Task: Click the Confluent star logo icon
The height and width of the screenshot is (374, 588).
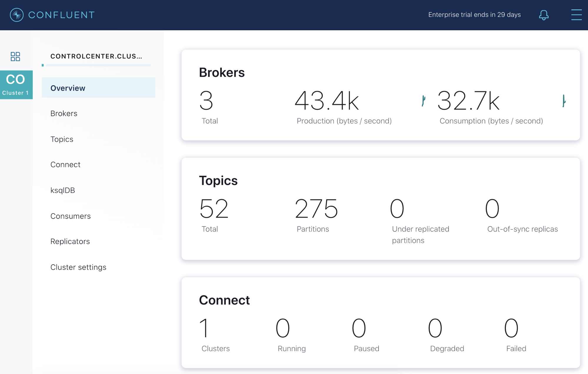Action: (x=17, y=15)
